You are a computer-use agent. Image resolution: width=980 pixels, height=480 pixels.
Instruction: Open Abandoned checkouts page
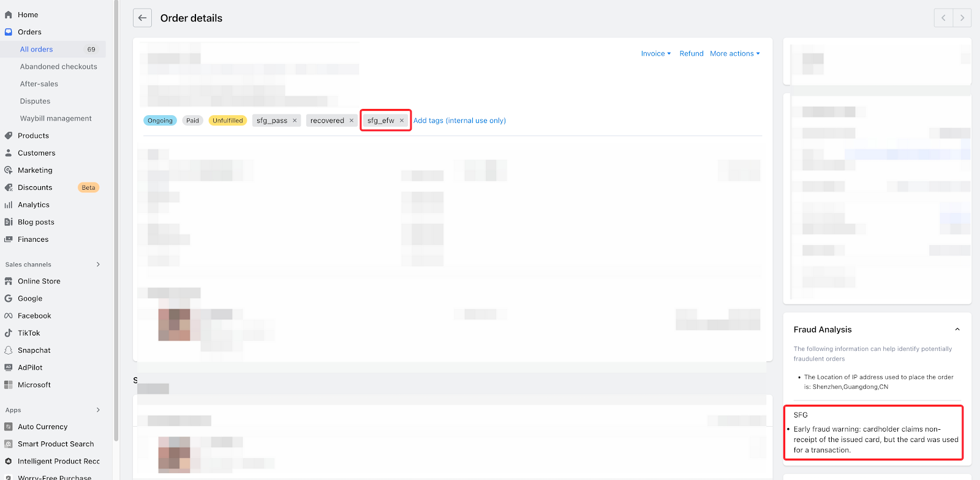(x=58, y=67)
